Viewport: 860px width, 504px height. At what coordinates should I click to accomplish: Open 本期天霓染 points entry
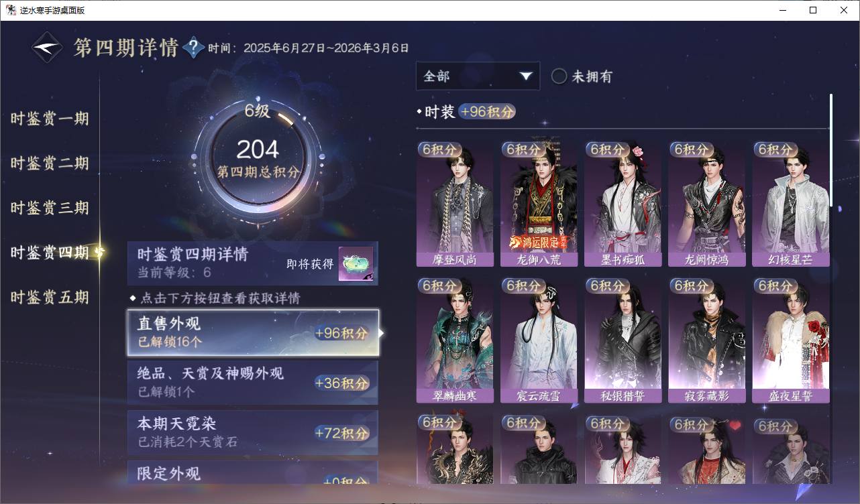pos(253,432)
